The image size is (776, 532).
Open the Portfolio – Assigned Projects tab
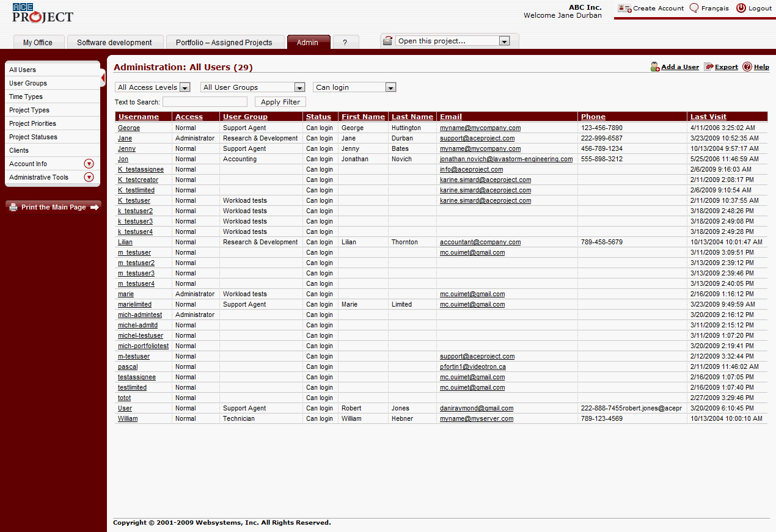[x=224, y=42]
